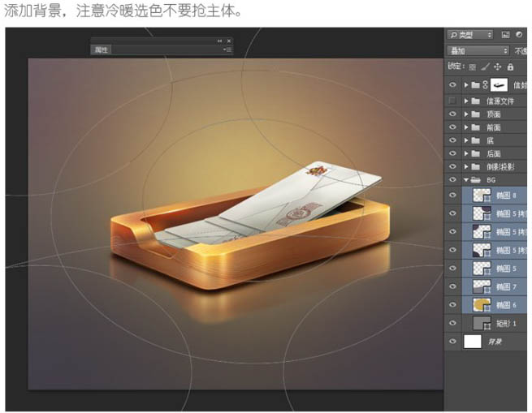Close the 属性 floating panel
This screenshot has height=413, width=532.
pos(229,41)
